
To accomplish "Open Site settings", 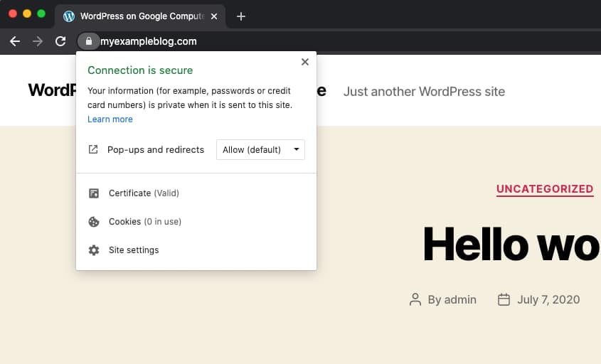I will 134,250.
